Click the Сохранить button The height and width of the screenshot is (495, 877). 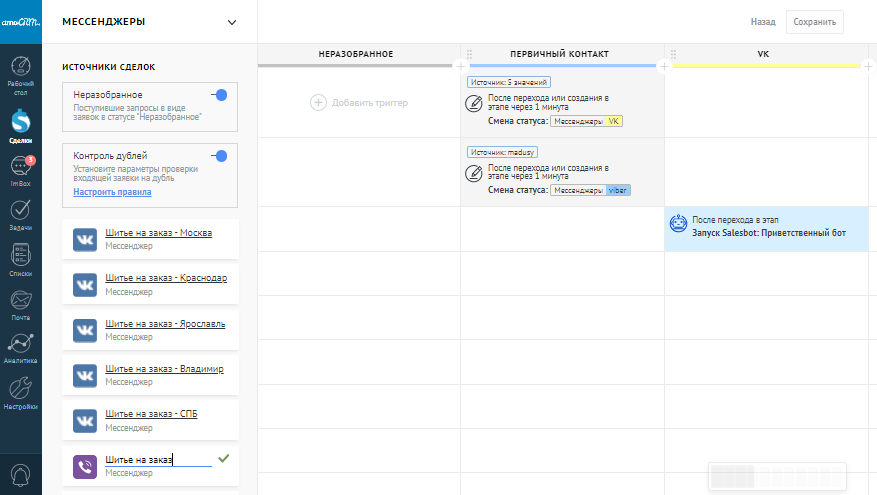click(x=814, y=21)
